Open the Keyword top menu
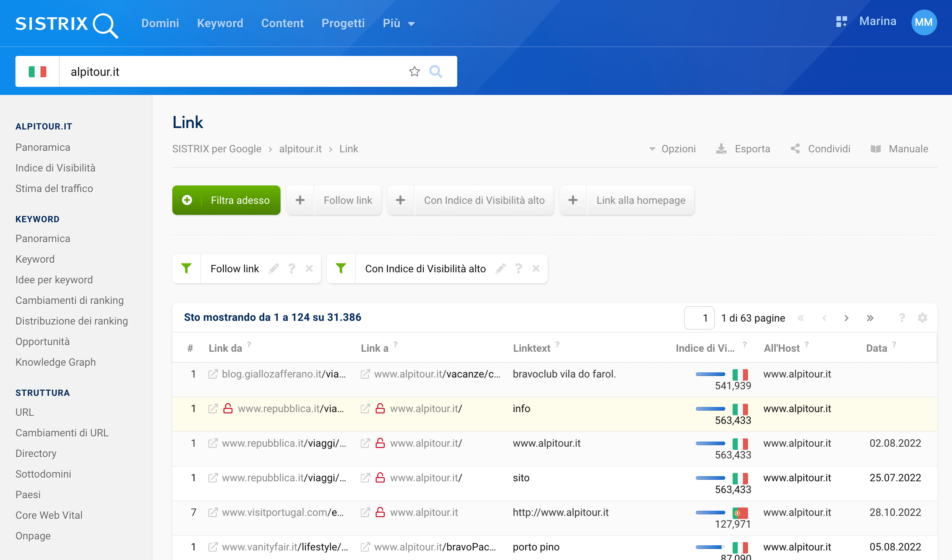This screenshot has width=952, height=560. [x=220, y=24]
